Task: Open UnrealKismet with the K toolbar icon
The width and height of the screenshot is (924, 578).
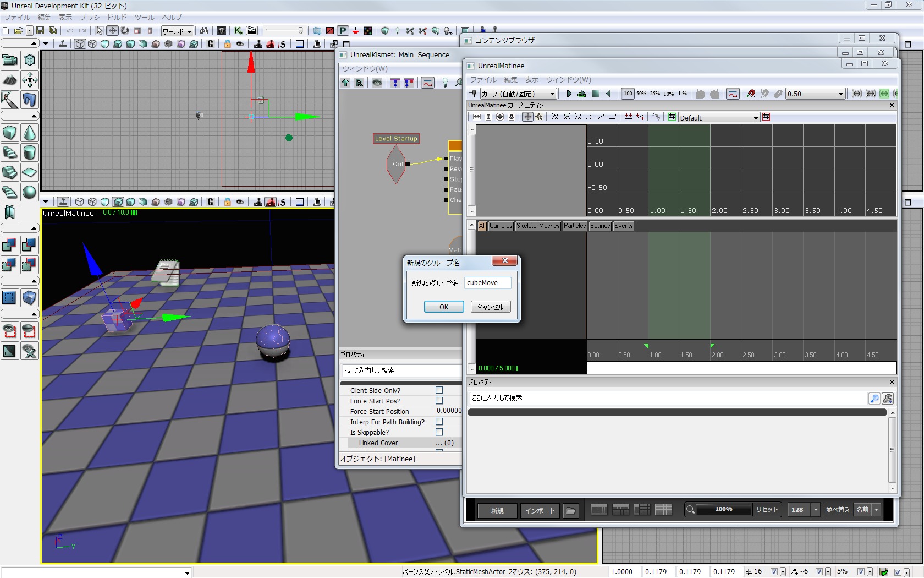Action: point(238,31)
